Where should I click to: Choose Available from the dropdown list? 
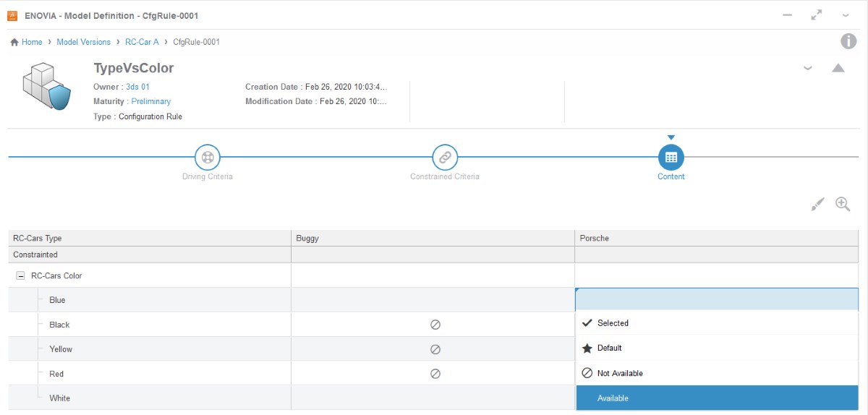coord(717,398)
